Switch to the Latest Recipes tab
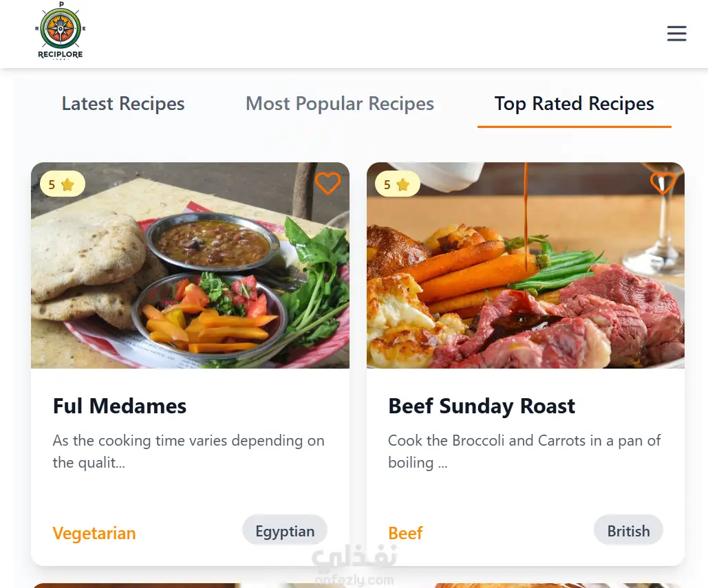The height and width of the screenshot is (588, 708). click(123, 104)
